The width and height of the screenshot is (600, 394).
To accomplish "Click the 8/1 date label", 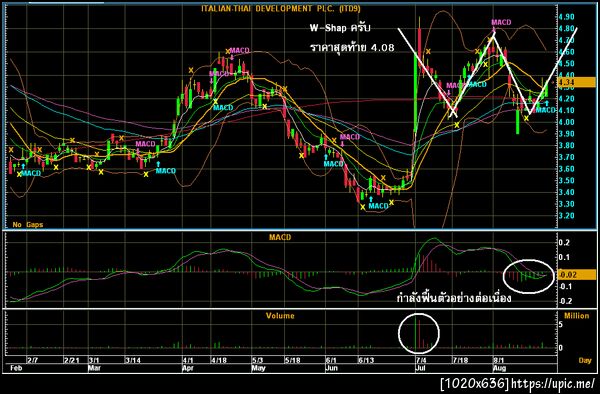I will click(498, 360).
